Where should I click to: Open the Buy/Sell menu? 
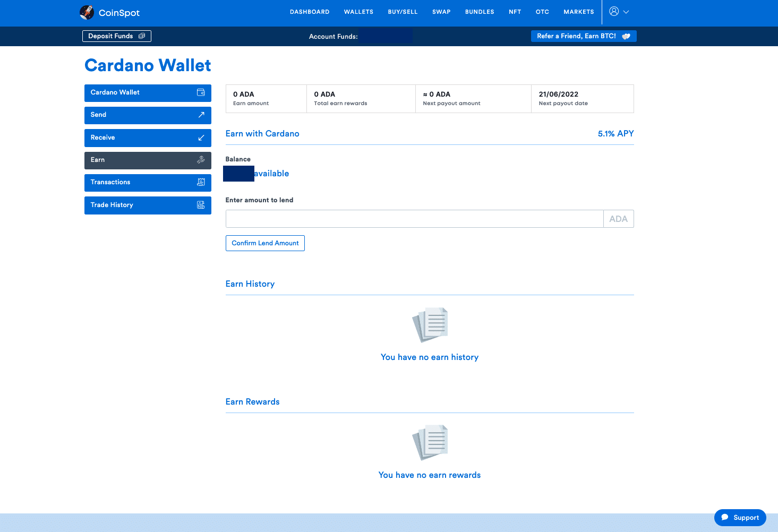point(403,12)
